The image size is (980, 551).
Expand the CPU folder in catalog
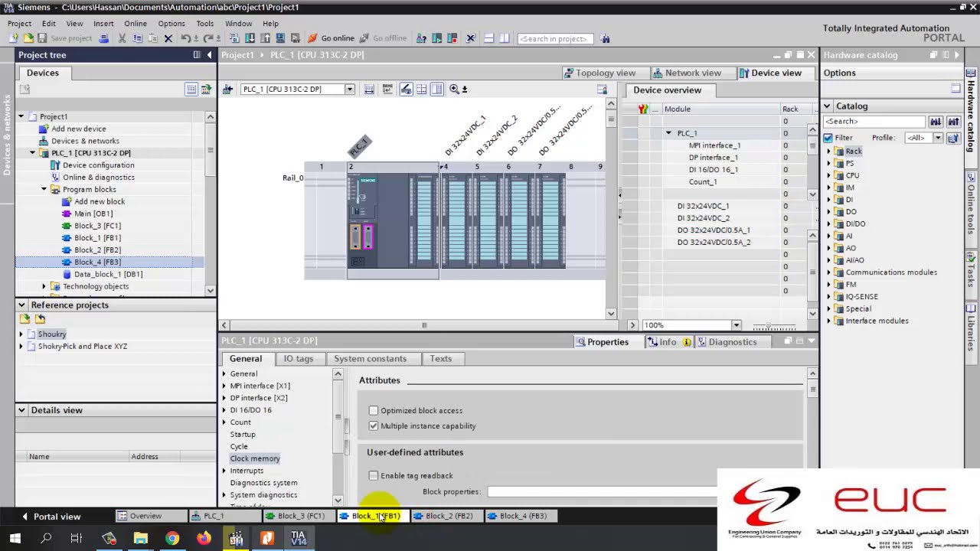click(829, 175)
